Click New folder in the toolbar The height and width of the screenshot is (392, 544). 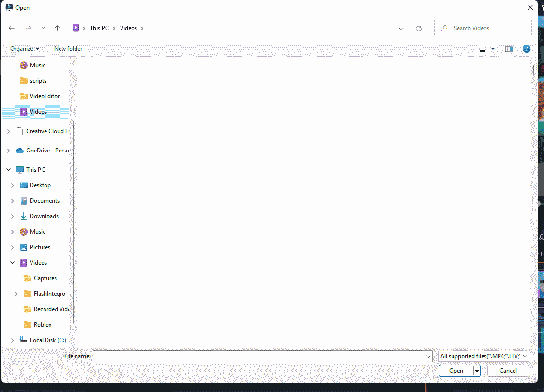tap(68, 49)
